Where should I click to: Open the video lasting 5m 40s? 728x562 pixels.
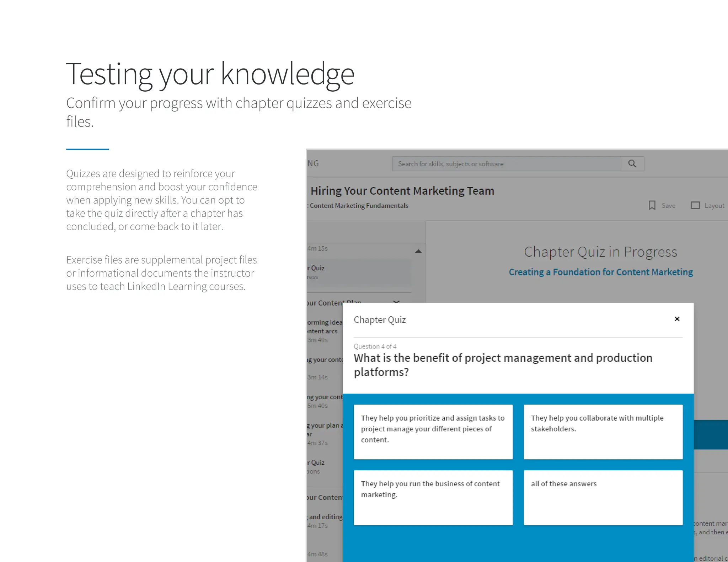pyautogui.click(x=325, y=401)
